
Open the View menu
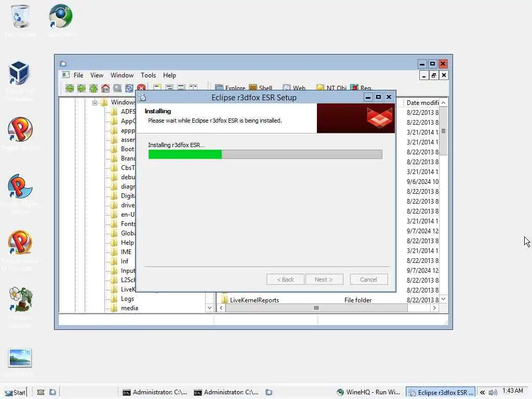pyautogui.click(x=97, y=75)
